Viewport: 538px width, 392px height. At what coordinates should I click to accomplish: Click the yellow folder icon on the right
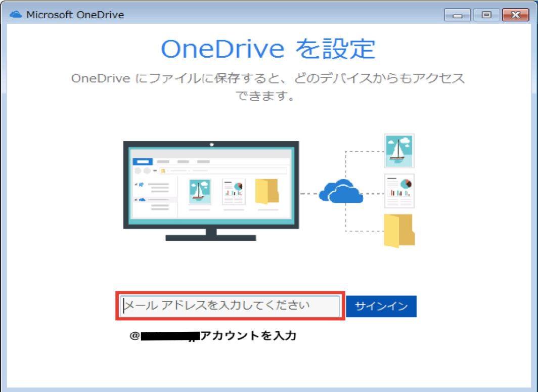399,231
